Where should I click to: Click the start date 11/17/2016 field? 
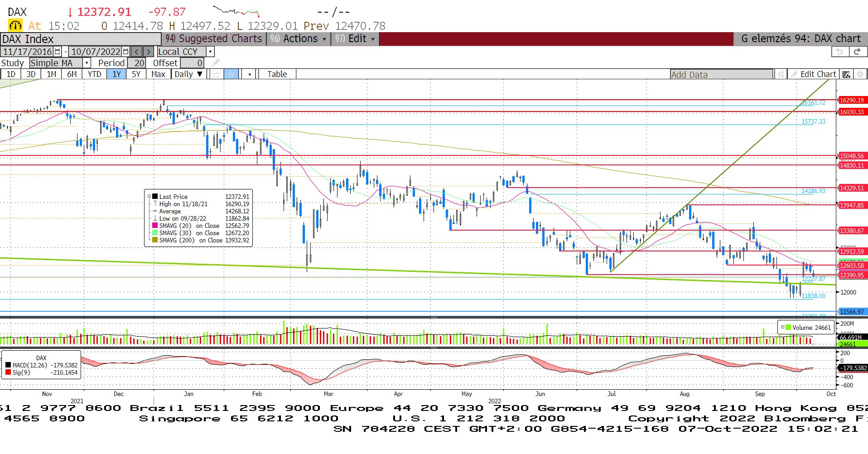27,52
